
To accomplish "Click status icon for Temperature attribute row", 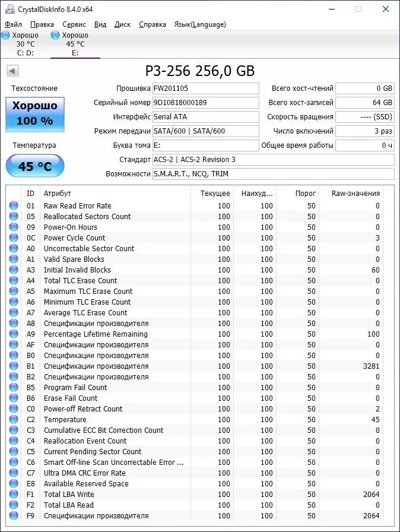I will 14,419.
